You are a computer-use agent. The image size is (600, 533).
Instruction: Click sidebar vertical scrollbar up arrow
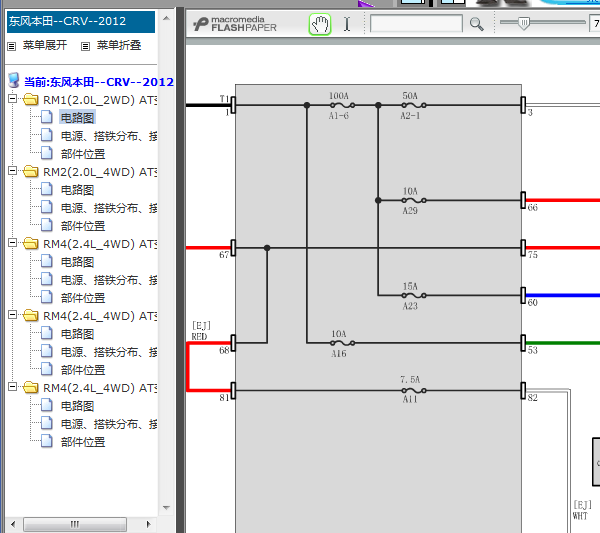coord(166,18)
